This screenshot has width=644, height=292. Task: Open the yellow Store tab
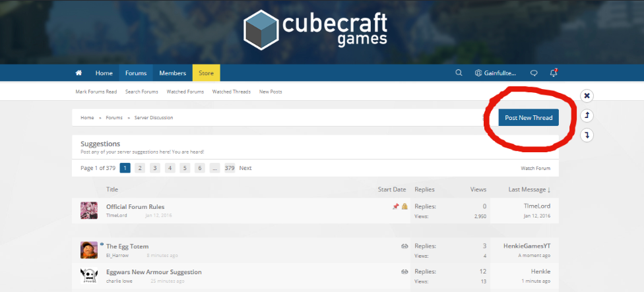click(206, 73)
